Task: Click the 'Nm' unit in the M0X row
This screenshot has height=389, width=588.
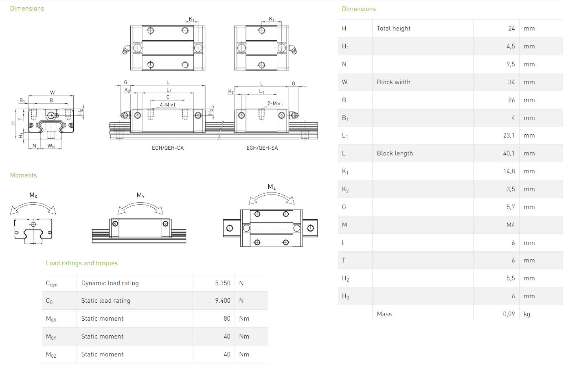Action: click(x=244, y=319)
